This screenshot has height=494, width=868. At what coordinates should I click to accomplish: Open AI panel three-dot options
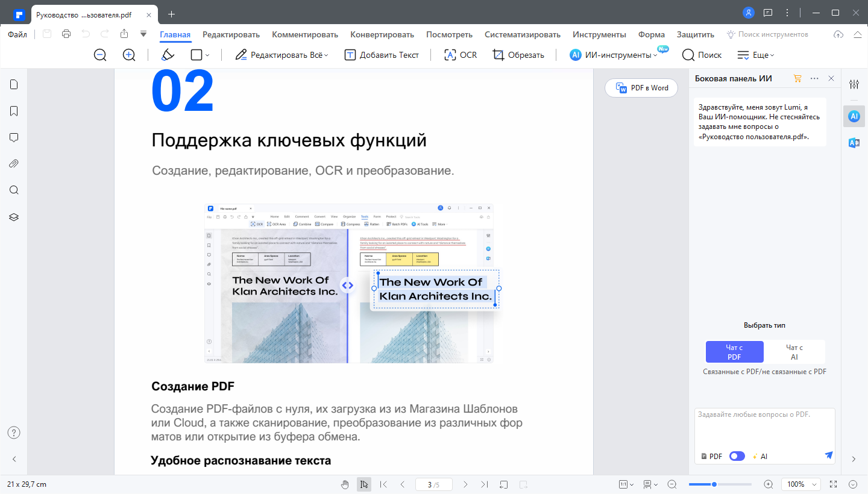tap(814, 78)
